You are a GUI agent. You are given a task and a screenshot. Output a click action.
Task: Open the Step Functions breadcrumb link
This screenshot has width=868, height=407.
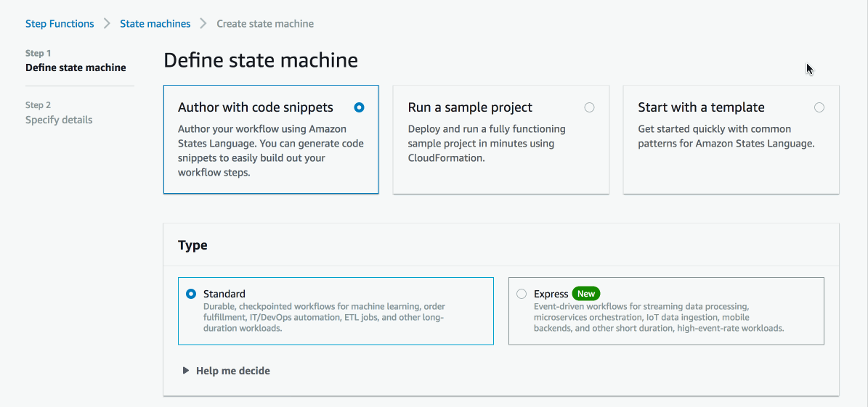coord(60,24)
